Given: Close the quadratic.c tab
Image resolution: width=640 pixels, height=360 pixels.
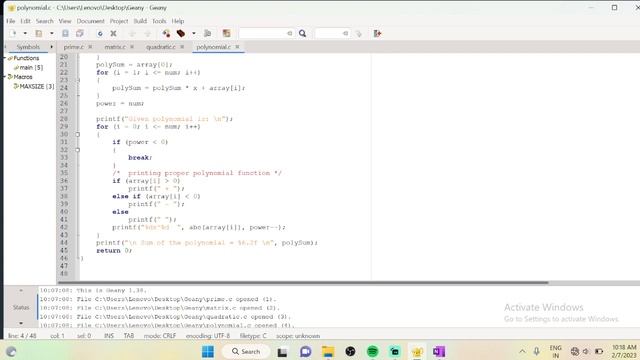Looking at the screenshot, I should [x=182, y=47].
